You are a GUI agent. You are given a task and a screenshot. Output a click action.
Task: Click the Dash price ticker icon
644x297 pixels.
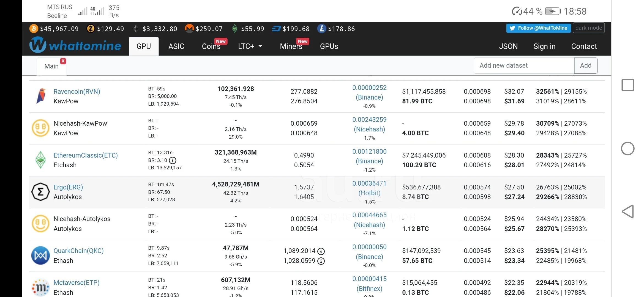pos(276,29)
